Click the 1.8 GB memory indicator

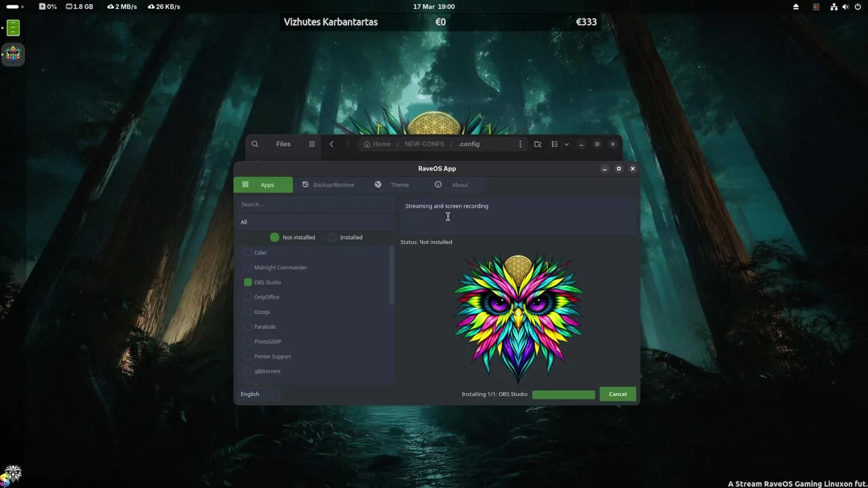[x=79, y=7]
